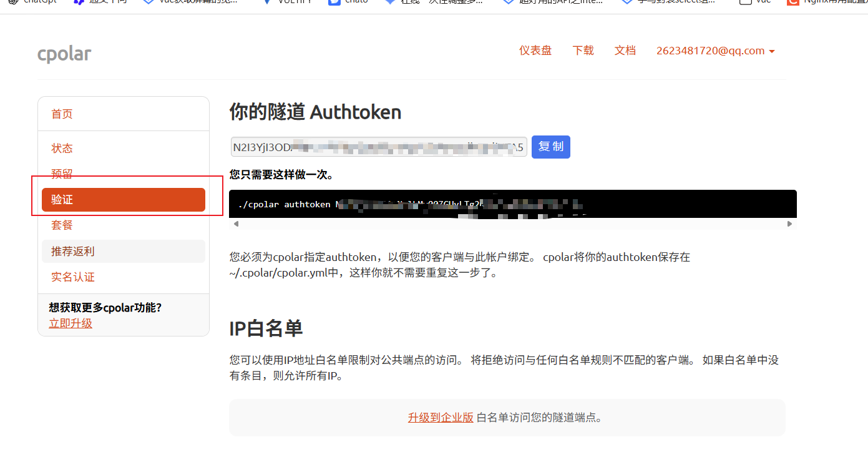Viewport: 868px width, 457px height.
Task: Select 首页 in the sidebar
Action: coord(62,114)
